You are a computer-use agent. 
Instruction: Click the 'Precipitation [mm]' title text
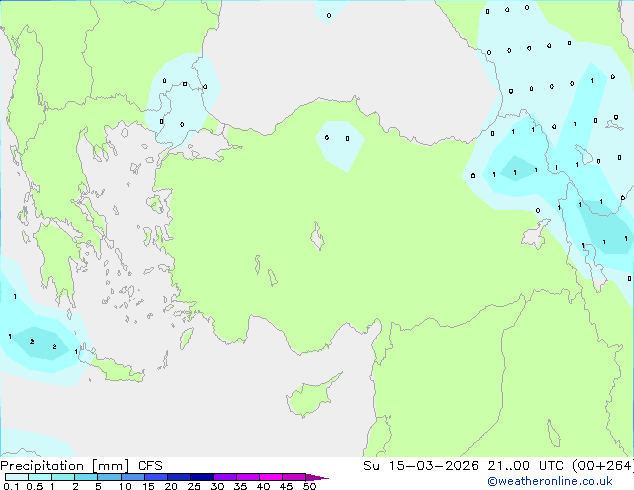65,466
